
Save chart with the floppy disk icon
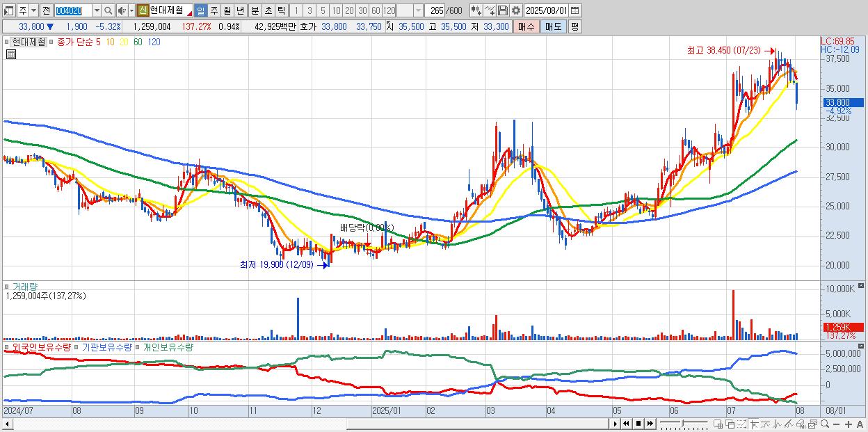click(502, 10)
